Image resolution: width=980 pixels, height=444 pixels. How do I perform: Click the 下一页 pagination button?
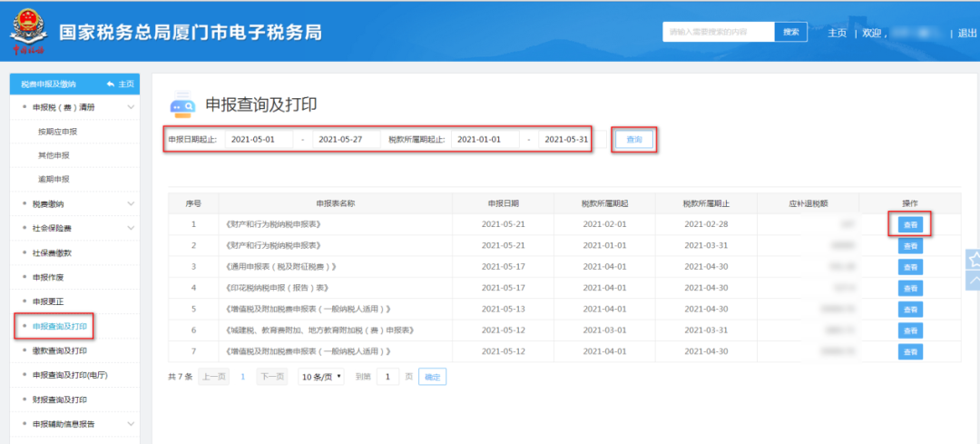click(x=271, y=376)
